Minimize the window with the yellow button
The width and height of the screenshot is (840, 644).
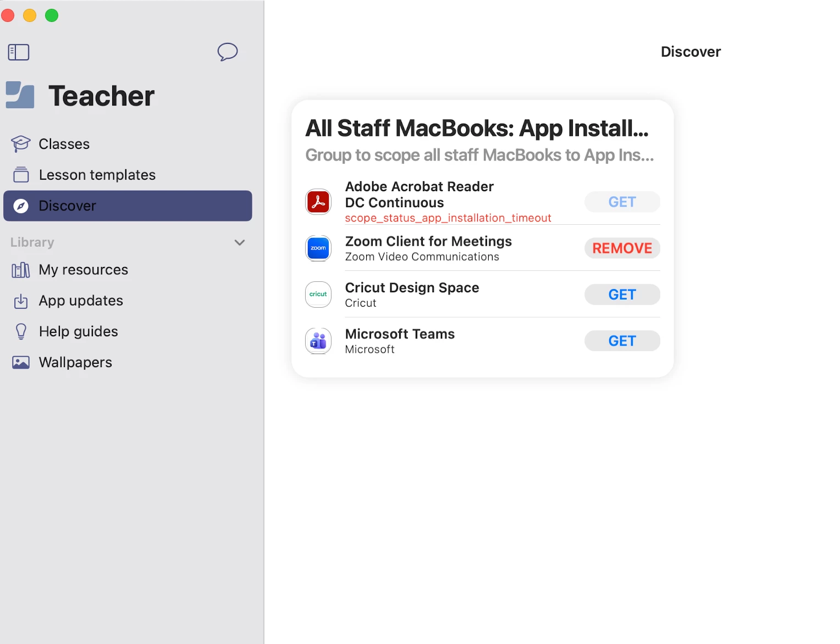(x=30, y=15)
